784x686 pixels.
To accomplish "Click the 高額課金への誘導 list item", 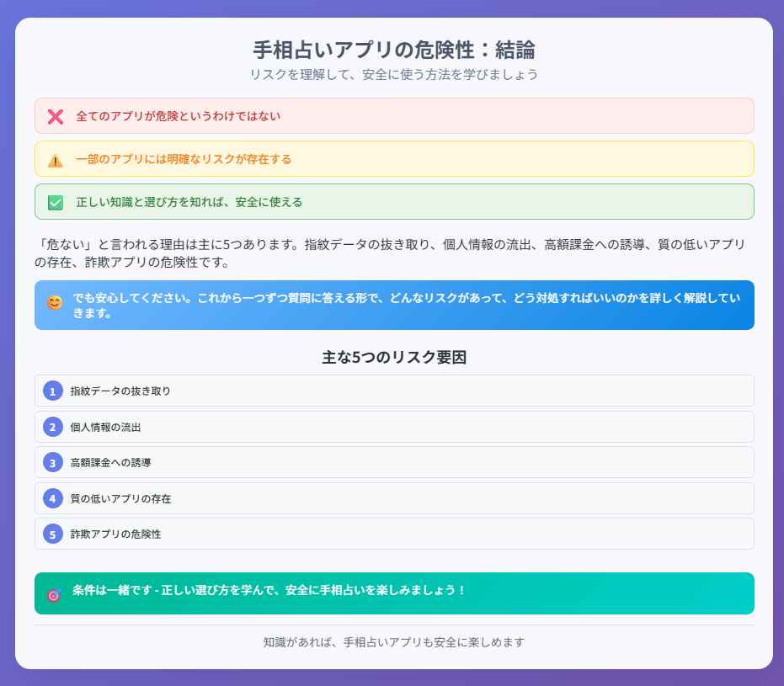I will pyautogui.click(x=392, y=462).
